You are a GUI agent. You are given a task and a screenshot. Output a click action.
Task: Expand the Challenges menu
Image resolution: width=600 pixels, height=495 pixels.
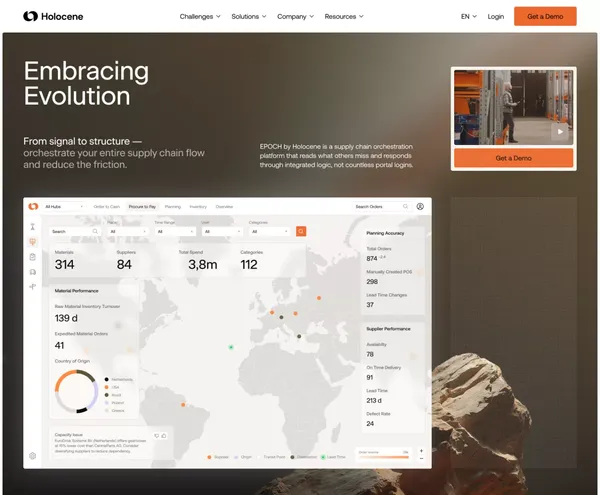tap(200, 16)
